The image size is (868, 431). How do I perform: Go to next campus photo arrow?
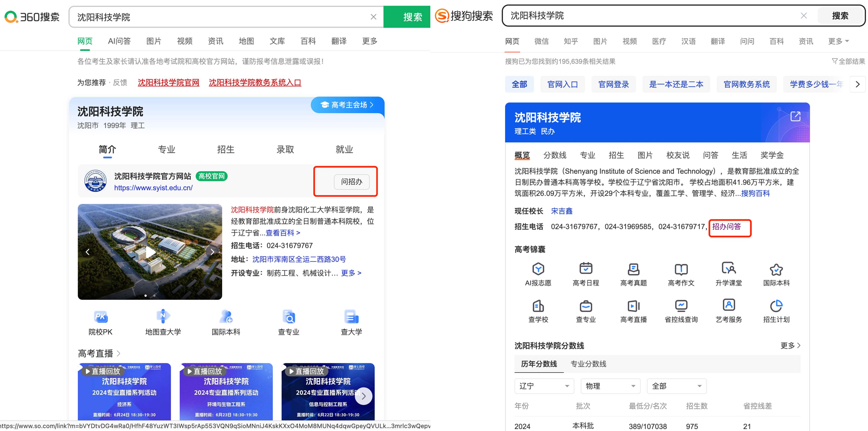pyautogui.click(x=212, y=252)
